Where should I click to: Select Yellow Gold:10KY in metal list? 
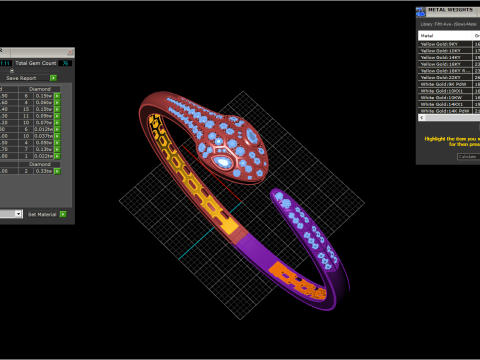445,51
